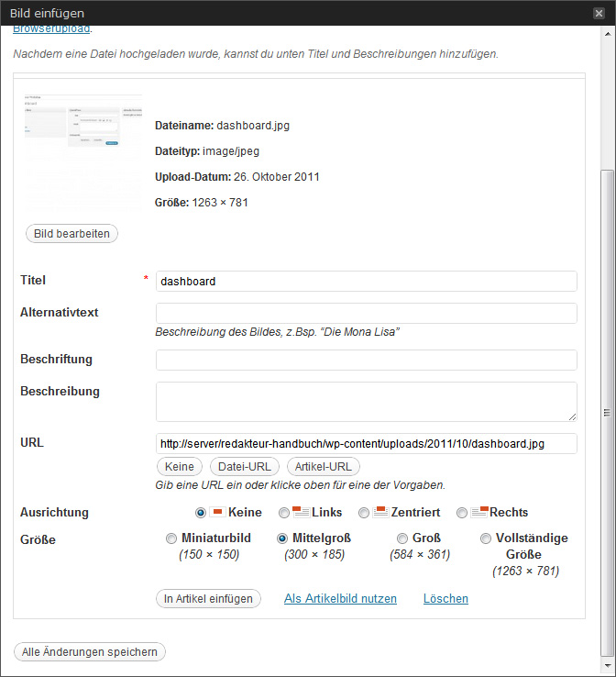Click the 'Artikel-URL' button
The height and width of the screenshot is (677, 616).
(x=323, y=467)
